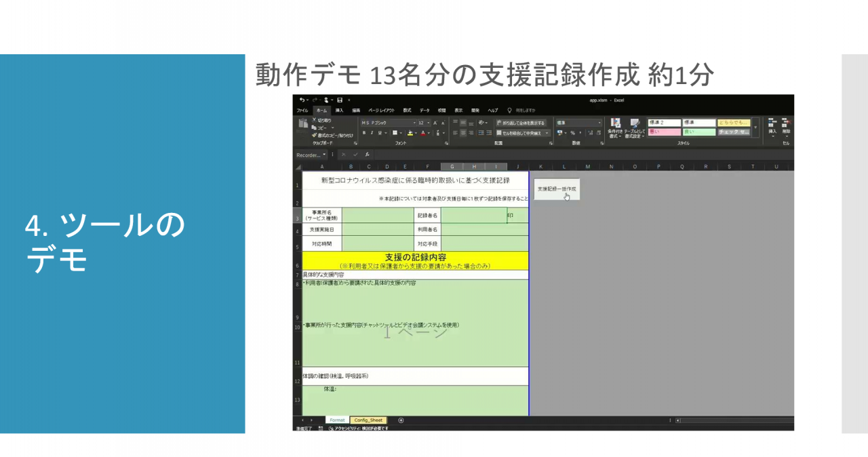Click the insert function fx icon

click(368, 155)
